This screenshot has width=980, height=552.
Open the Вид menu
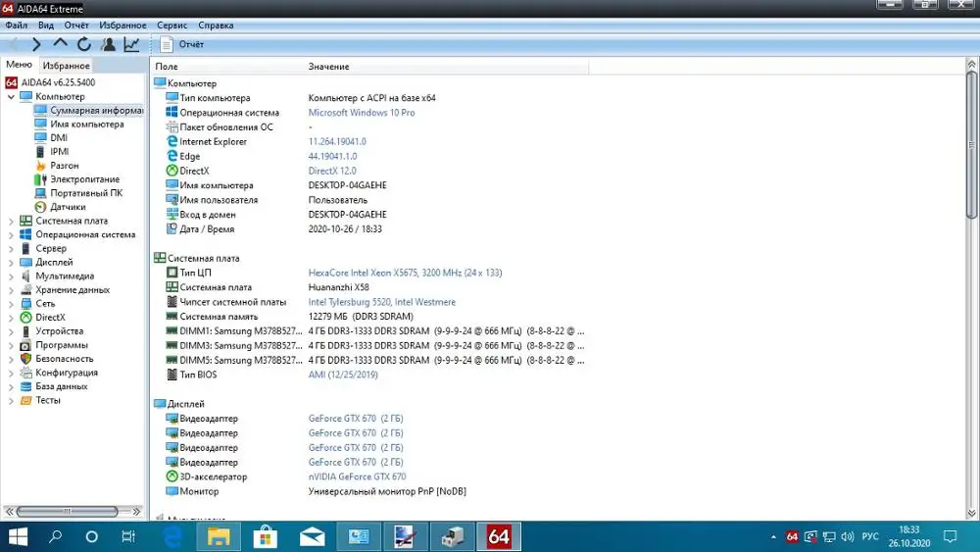tap(46, 25)
